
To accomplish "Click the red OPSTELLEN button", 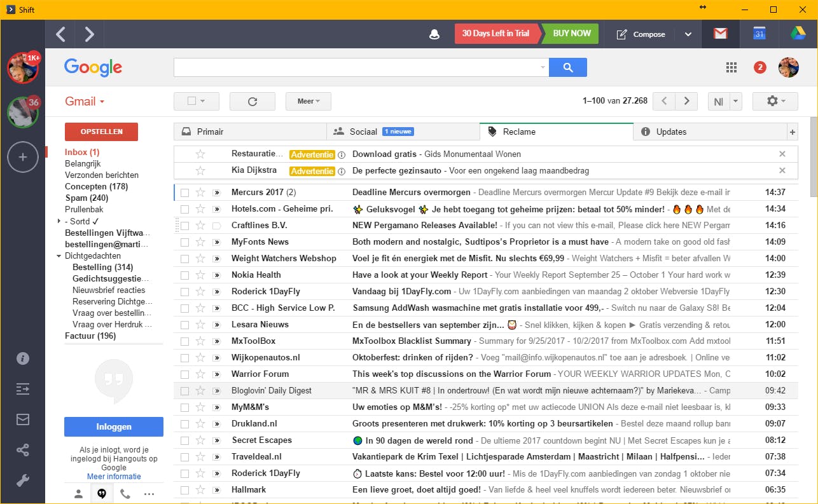I will pyautogui.click(x=101, y=132).
